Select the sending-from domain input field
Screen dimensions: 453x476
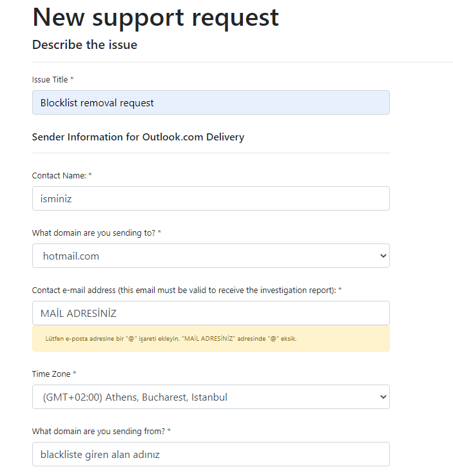[x=211, y=454]
